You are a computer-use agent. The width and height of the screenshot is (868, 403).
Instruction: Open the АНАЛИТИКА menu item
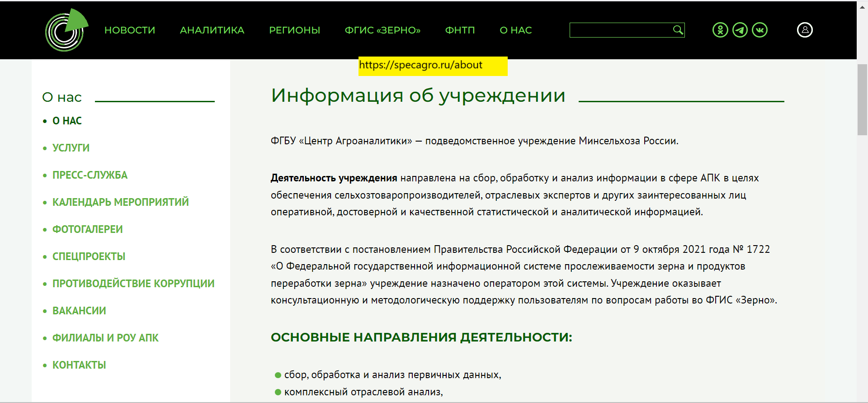pyautogui.click(x=212, y=30)
